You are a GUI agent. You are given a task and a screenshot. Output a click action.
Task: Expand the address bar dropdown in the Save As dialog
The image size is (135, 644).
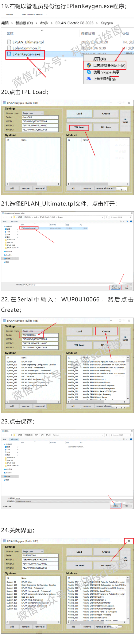(103, 435)
